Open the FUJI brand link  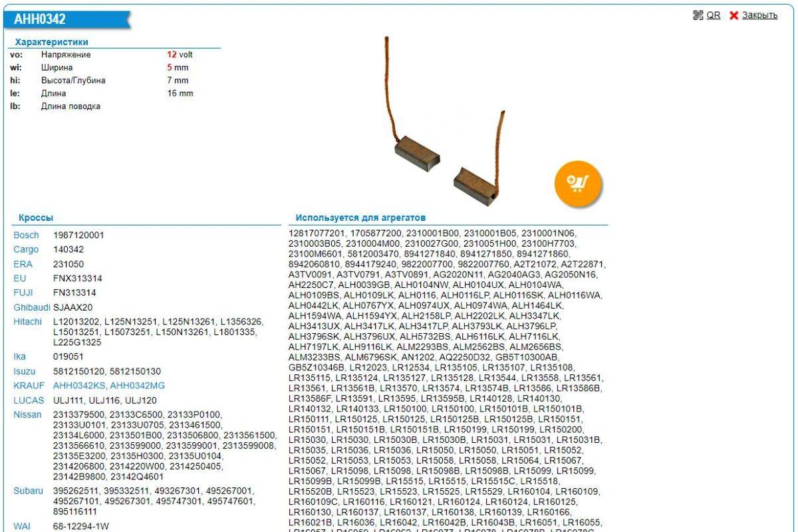tap(23, 293)
